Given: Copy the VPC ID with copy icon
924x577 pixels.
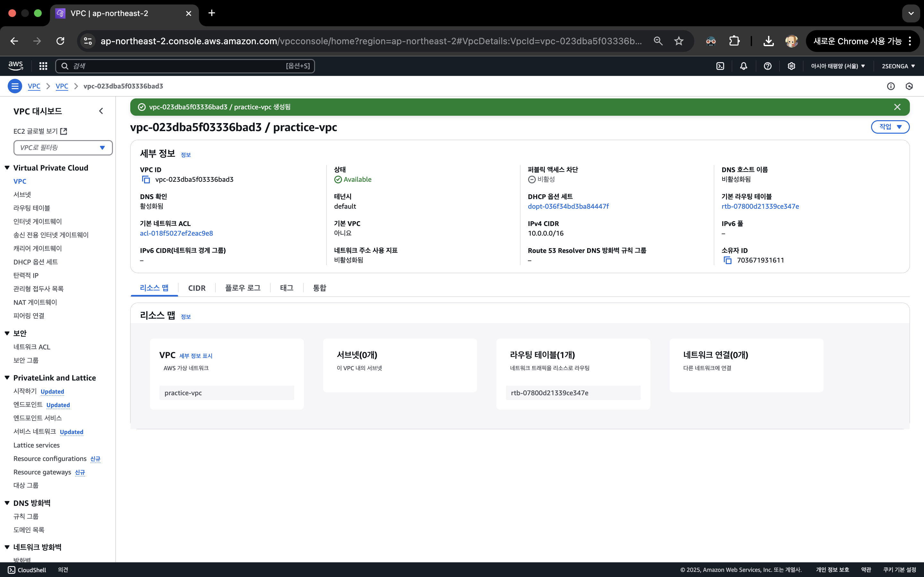Looking at the screenshot, I should pos(146,180).
